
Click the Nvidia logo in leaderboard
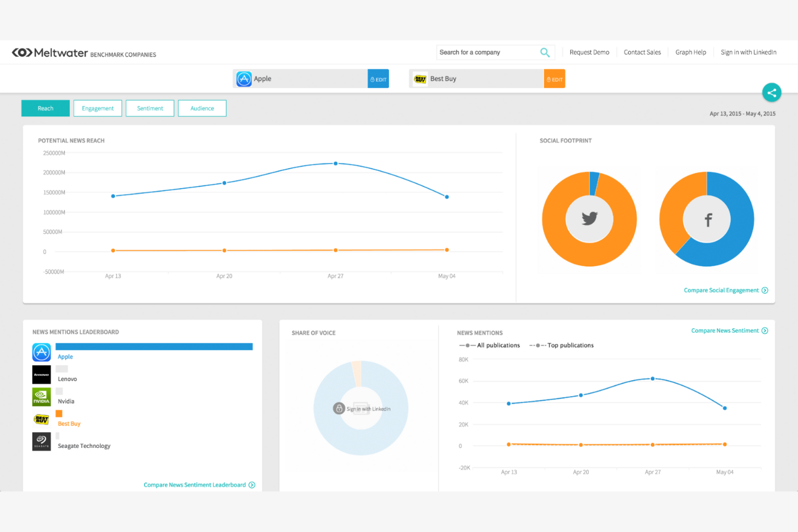pos(42,397)
